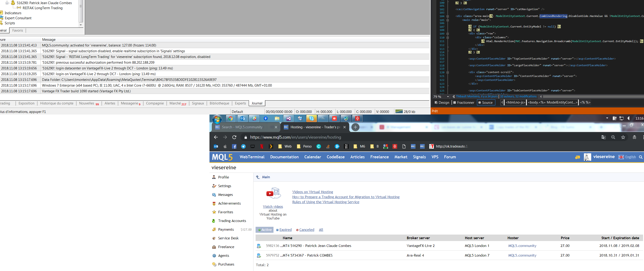Open Settings in the user sidebar
The image size is (644, 271).
pos(225,186)
